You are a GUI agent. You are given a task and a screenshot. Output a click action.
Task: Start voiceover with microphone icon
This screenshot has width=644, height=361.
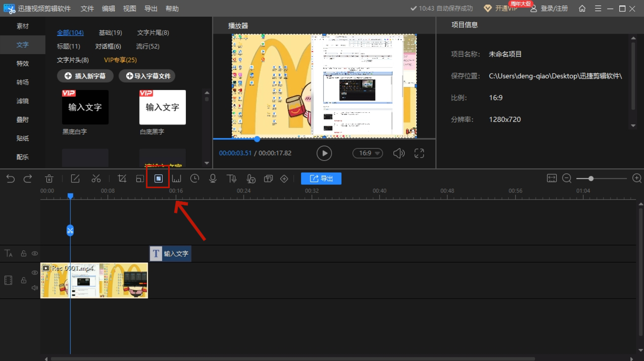[x=213, y=179]
